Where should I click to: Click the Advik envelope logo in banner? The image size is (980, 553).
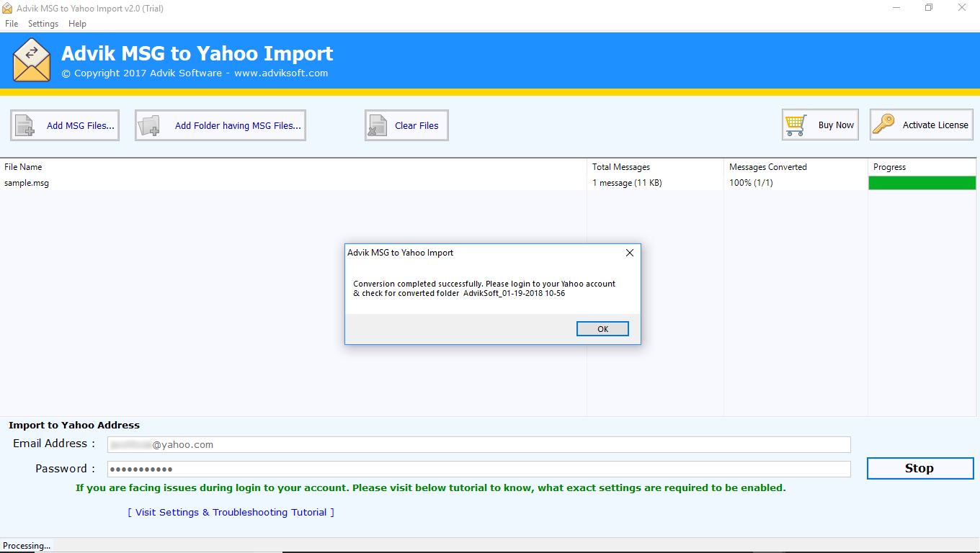(x=32, y=60)
